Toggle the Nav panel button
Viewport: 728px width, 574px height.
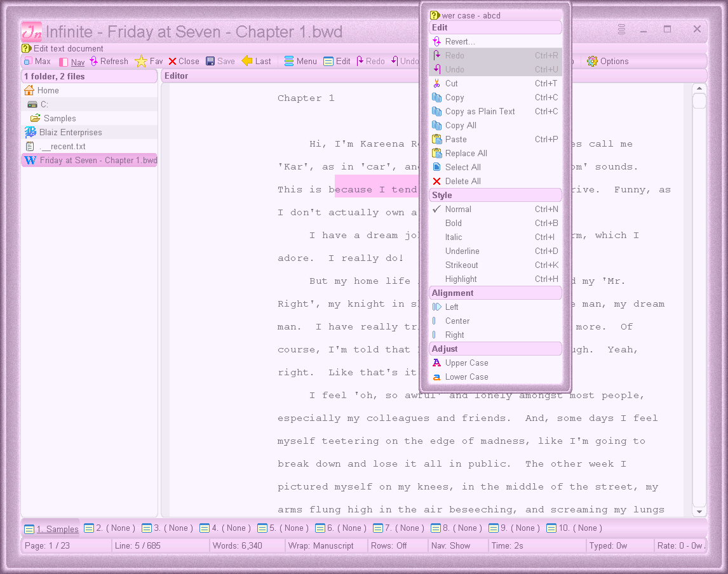pyautogui.click(x=72, y=61)
